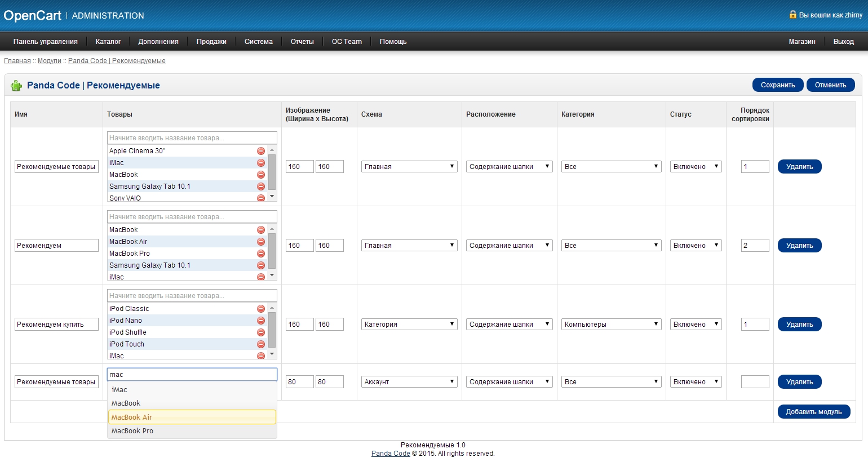Remove iPod Touch from the product list

261,344
